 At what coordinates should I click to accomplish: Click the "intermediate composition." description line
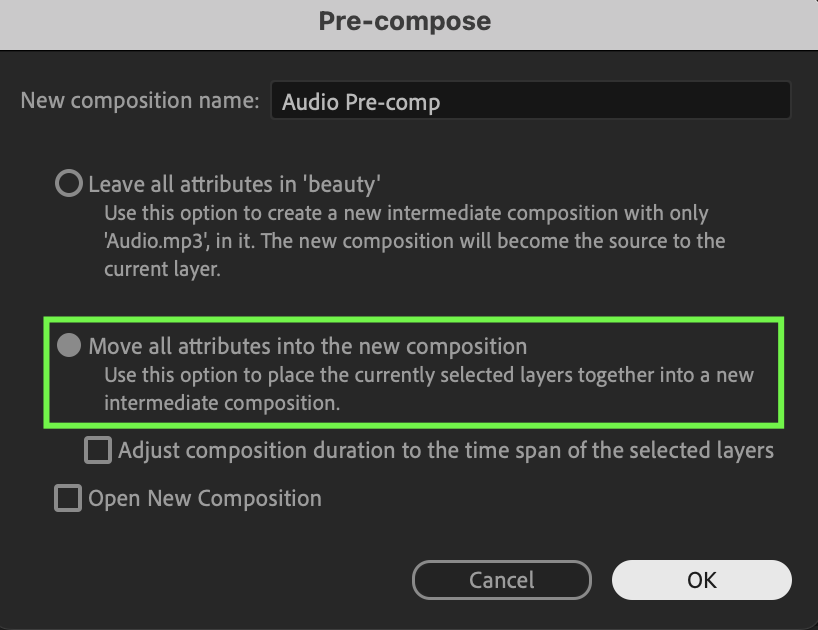[x=222, y=403]
